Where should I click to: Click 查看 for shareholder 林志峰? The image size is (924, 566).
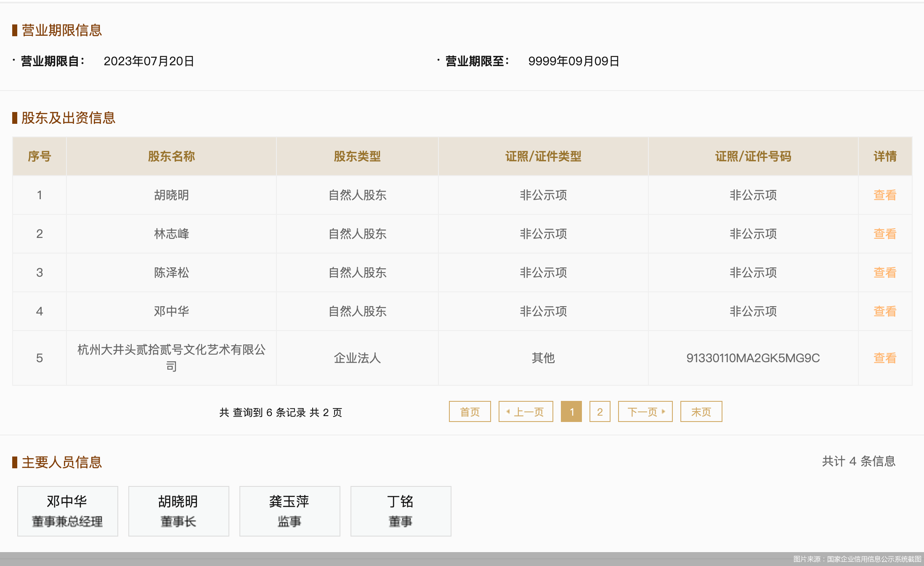point(885,234)
